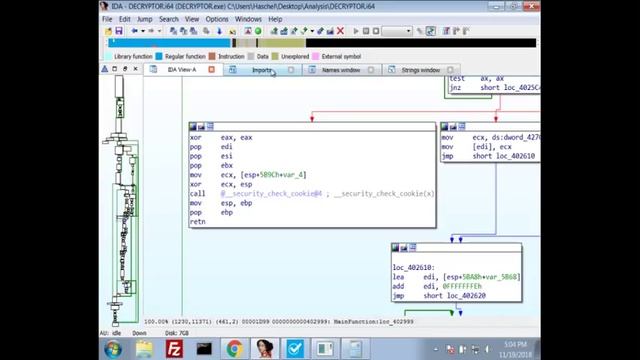Image resolution: width=640 pixels, height=360 pixels.
Task: Click the yellow icon after the blue down-arrow
Action: pos(232,31)
